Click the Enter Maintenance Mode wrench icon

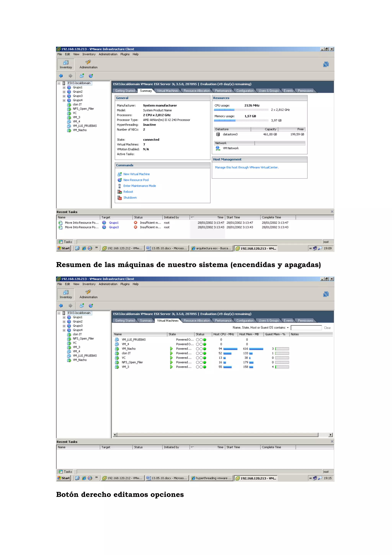[x=119, y=186]
